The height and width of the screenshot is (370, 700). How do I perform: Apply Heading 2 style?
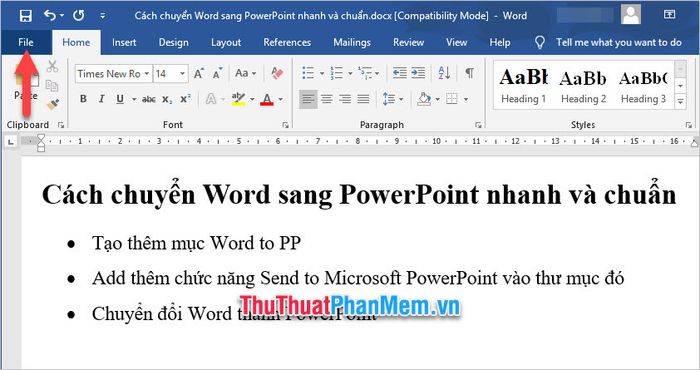coord(583,86)
